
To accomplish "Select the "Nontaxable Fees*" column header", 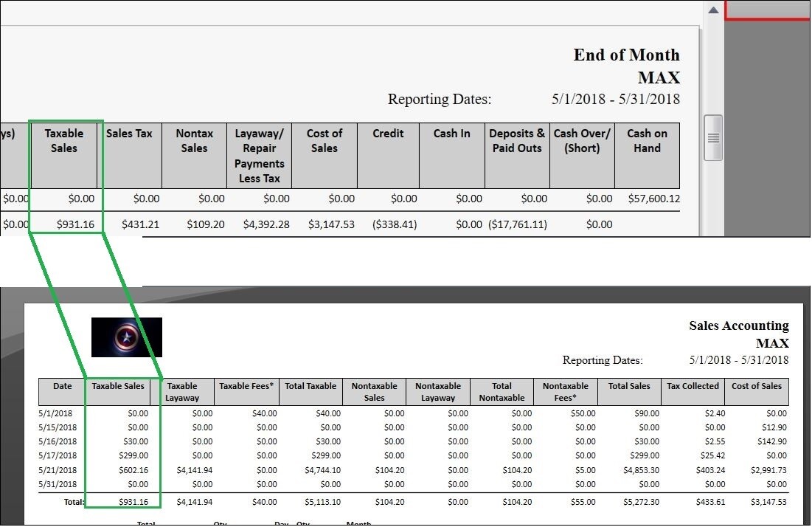I will click(566, 392).
